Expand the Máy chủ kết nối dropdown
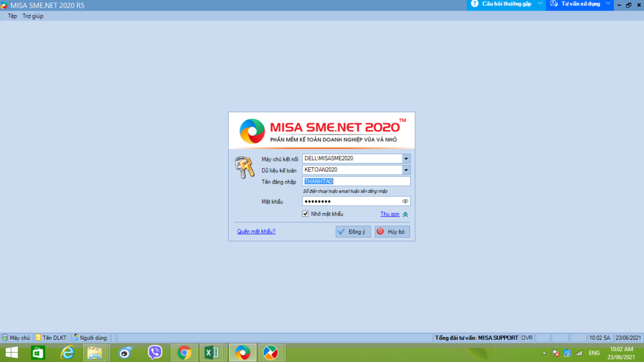Image resolution: width=644 pixels, height=362 pixels. (x=406, y=158)
